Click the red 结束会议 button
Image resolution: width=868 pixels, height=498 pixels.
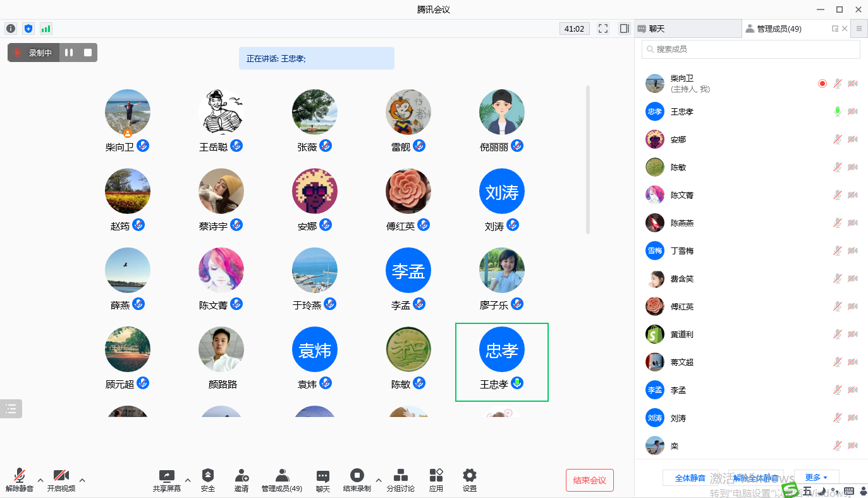(589, 480)
